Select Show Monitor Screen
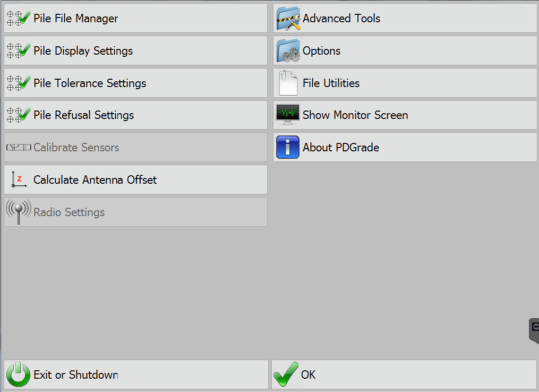This screenshot has height=392, width=539. (x=405, y=115)
